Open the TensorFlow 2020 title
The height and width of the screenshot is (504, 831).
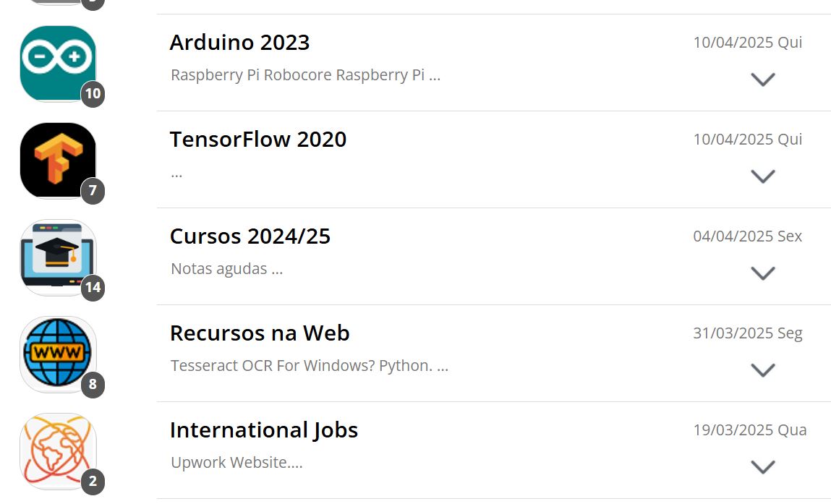pos(258,140)
